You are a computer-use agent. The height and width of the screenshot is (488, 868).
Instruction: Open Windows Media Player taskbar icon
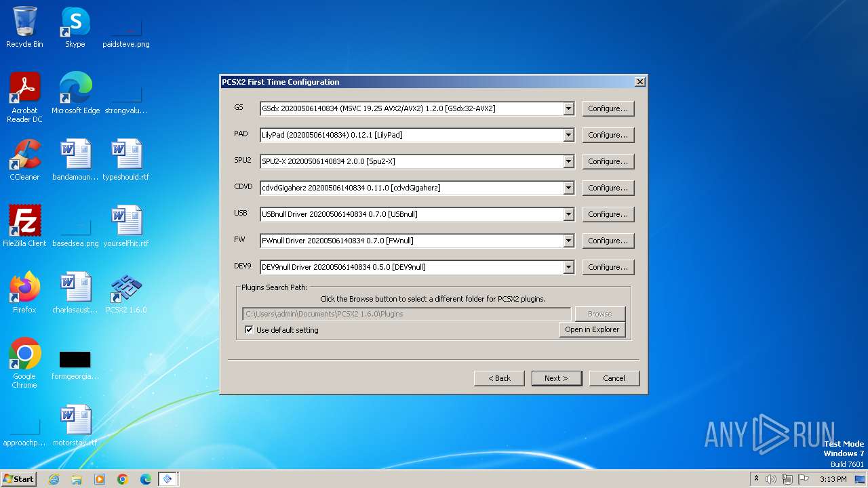100,479
